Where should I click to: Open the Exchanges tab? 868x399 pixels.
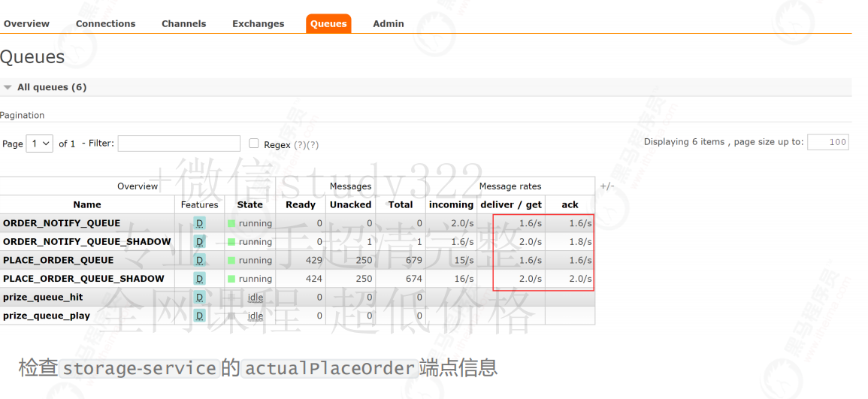point(259,24)
